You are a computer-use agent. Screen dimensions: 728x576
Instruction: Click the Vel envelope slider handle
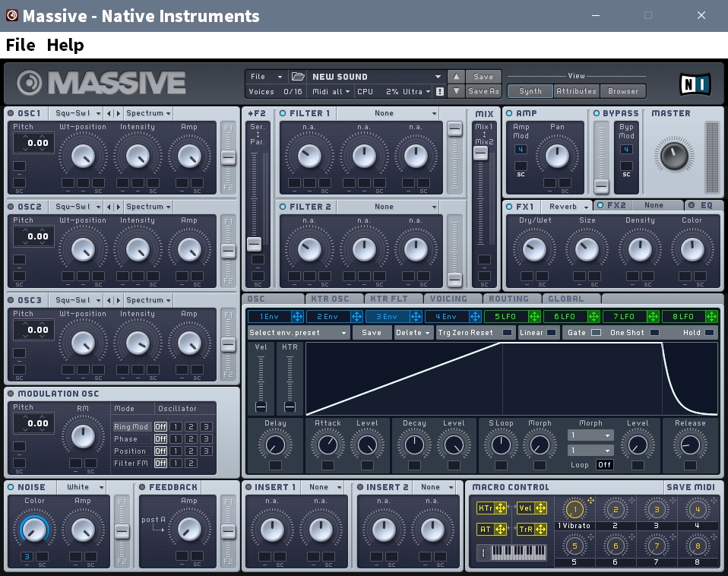261,407
